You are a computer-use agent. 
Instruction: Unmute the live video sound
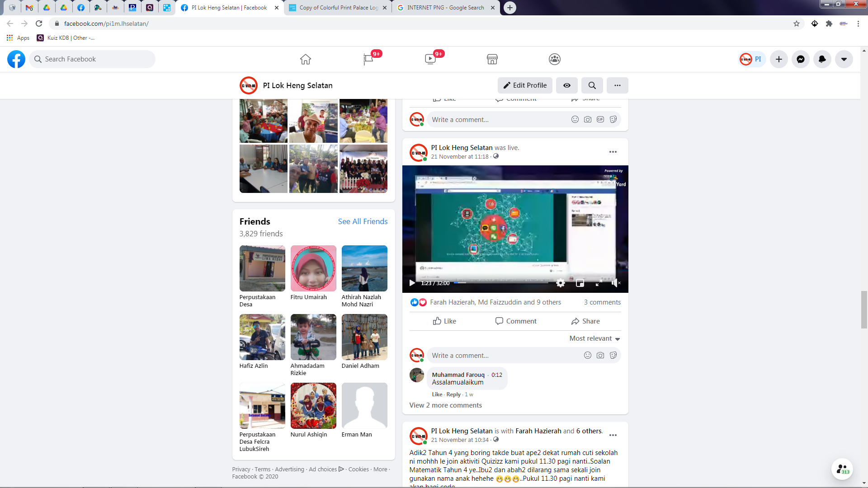(x=616, y=283)
